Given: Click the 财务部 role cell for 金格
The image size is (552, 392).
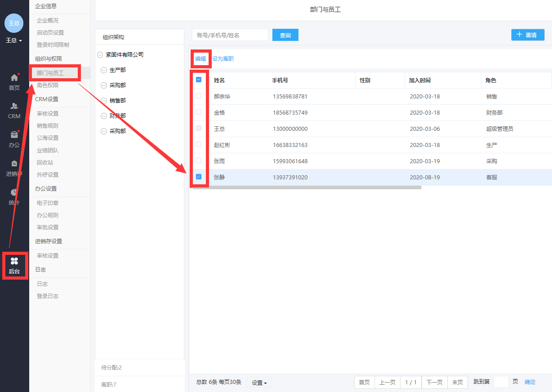Looking at the screenshot, I should pos(494,113).
